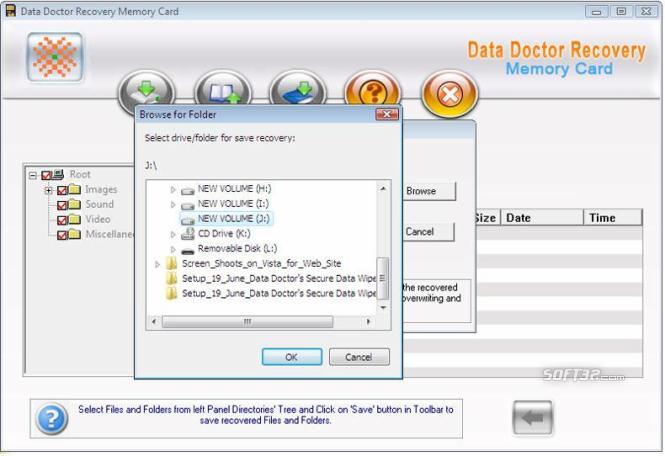Click the NEW VOLUME (I:) drive icon

point(187,205)
